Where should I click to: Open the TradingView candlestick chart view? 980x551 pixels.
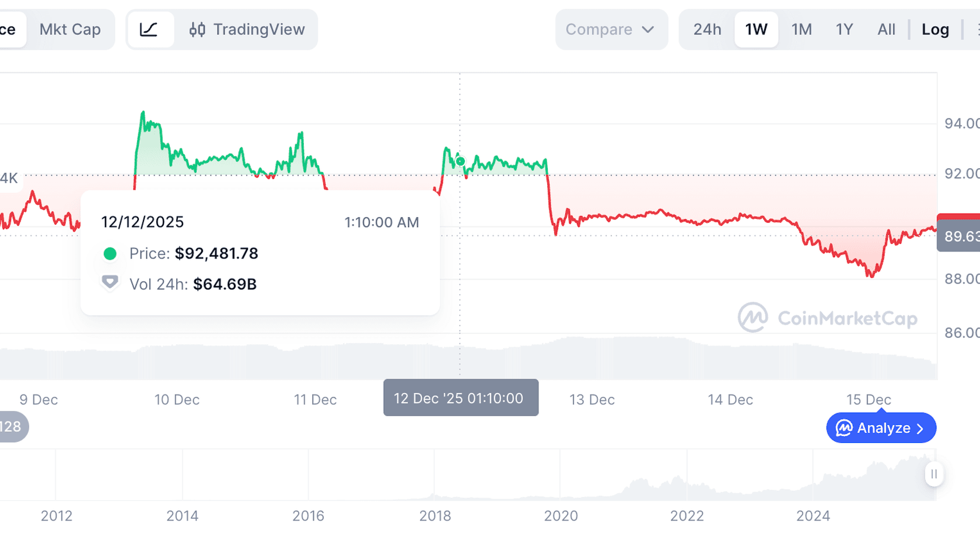[247, 29]
